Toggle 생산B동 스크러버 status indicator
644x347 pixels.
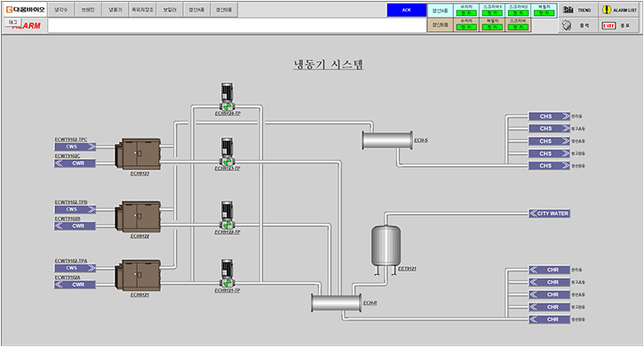tap(518, 28)
